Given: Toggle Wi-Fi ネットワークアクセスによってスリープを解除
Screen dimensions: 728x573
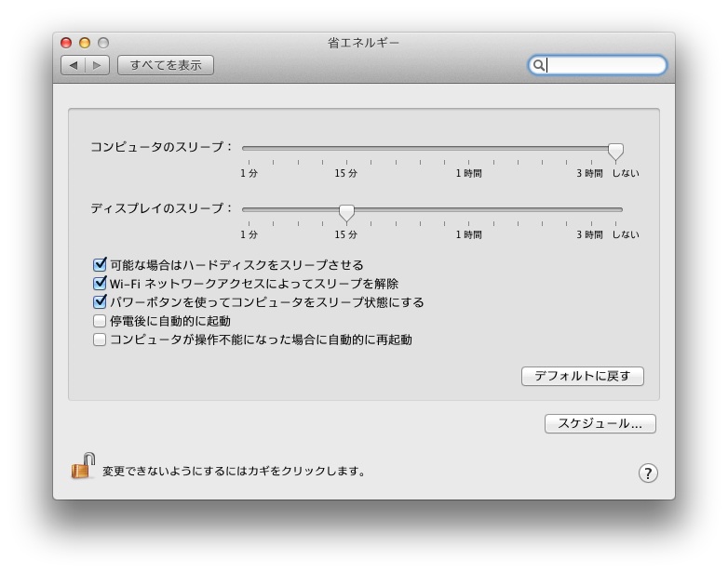Looking at the screenshot, I should click(100, 284).
